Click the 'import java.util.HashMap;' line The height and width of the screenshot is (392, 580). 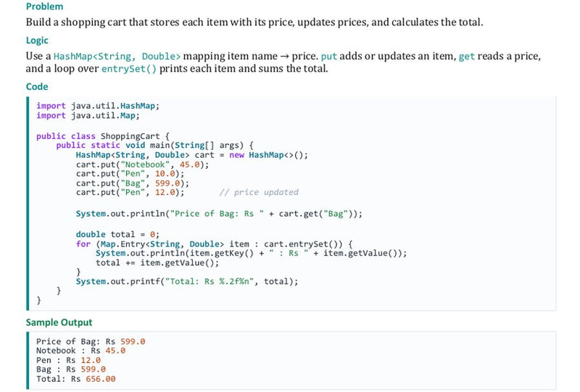pos(98,106)
